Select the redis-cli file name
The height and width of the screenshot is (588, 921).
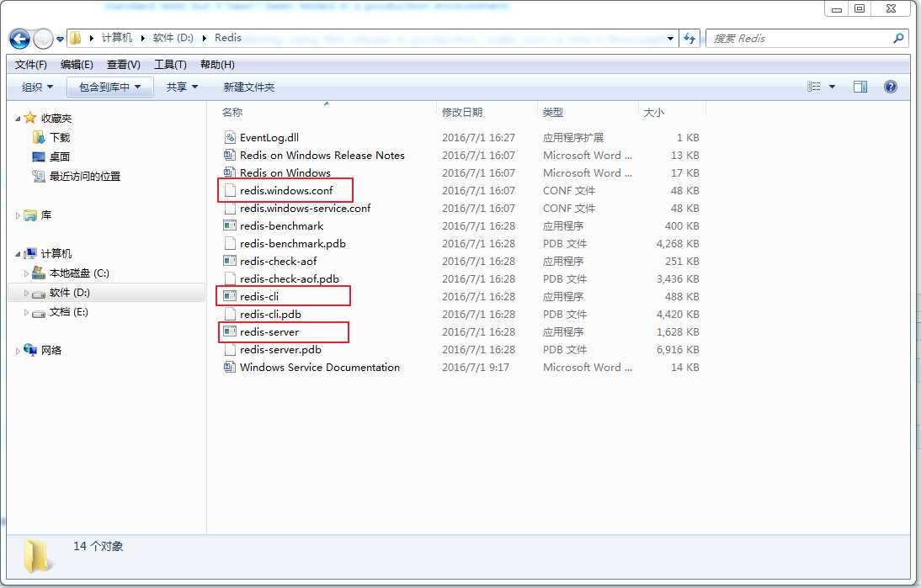[x=259, y=296]
